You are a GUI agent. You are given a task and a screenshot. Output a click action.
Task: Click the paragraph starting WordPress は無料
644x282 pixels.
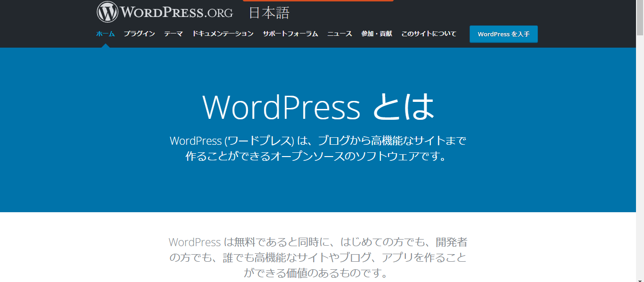click(x=318, y=257)
